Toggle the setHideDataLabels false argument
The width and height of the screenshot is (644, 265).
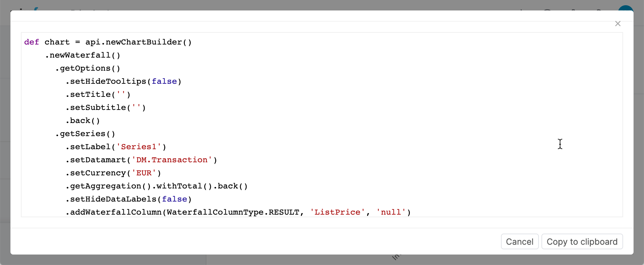point(175,199)
